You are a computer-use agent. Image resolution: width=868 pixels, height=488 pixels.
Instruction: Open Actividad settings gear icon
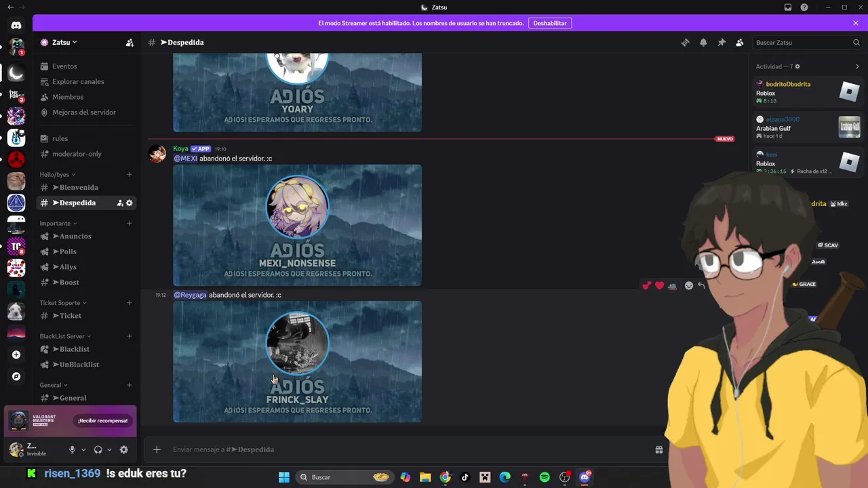pyautogui.click(x=797, y=66)
